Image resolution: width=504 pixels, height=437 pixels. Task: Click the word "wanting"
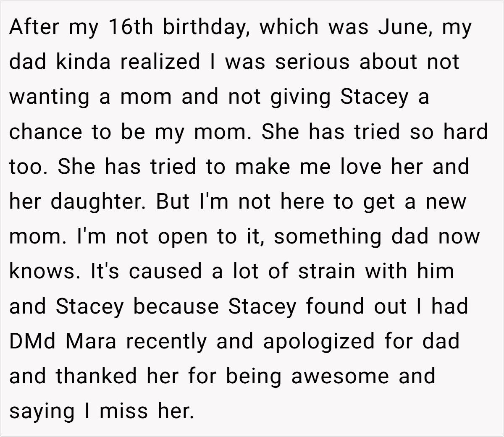(x=49, y=97)
